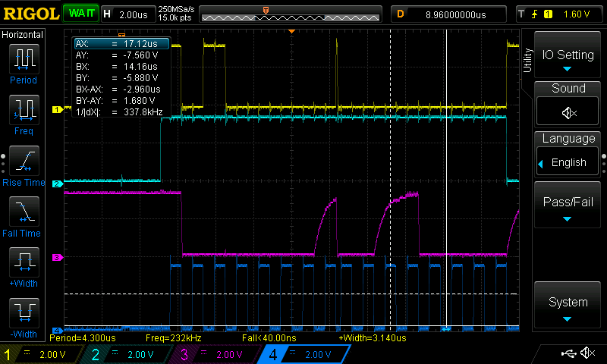The image size is (607, 364).
Task: Select the Freq measurement icon
Action: click(24, 110)
